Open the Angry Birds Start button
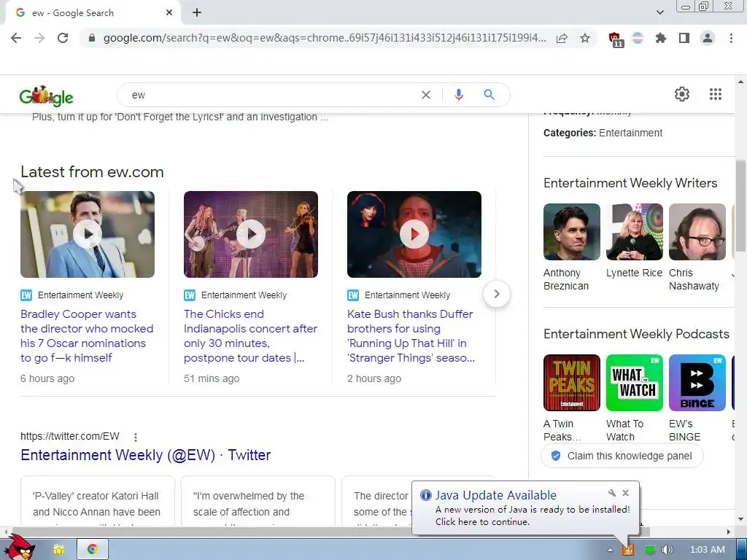Image resolution: width=747 pixels, height=560 pixels. [19, 548]
